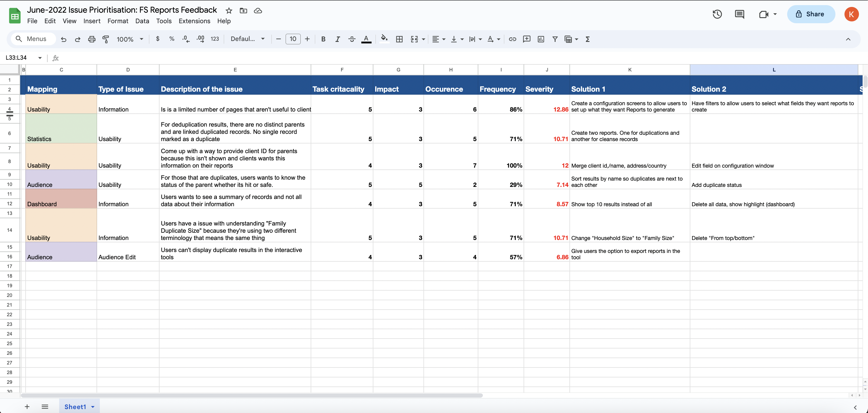Select column L header
Screen dimensions: 868x413
pyautogui.click(x=774, y=70)
